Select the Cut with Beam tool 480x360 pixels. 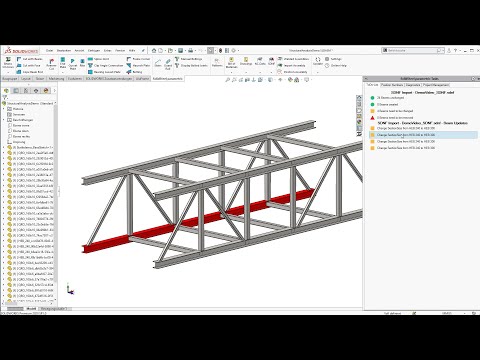tap(30, 59)
